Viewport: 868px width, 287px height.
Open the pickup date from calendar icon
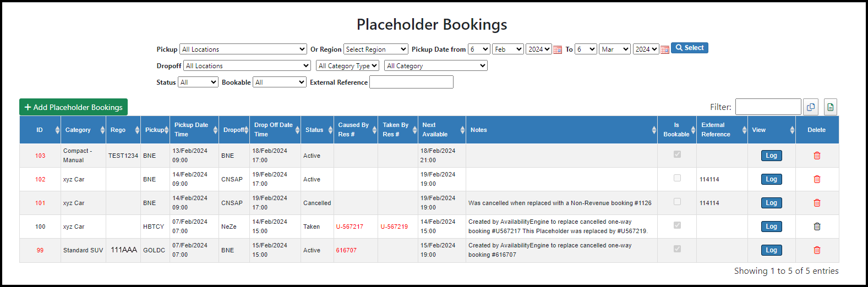[x=558, y=49]
